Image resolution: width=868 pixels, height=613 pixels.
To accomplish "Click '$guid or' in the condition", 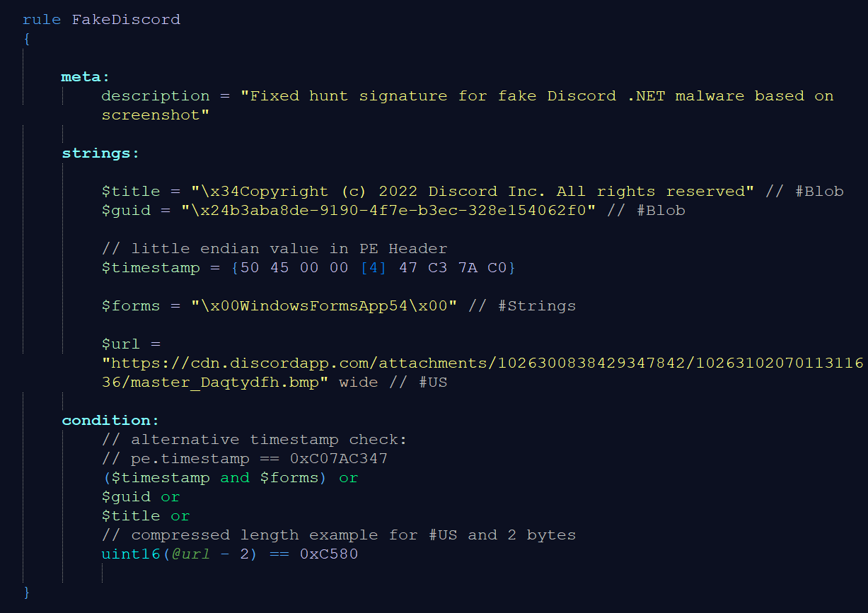I will [141, 497].
